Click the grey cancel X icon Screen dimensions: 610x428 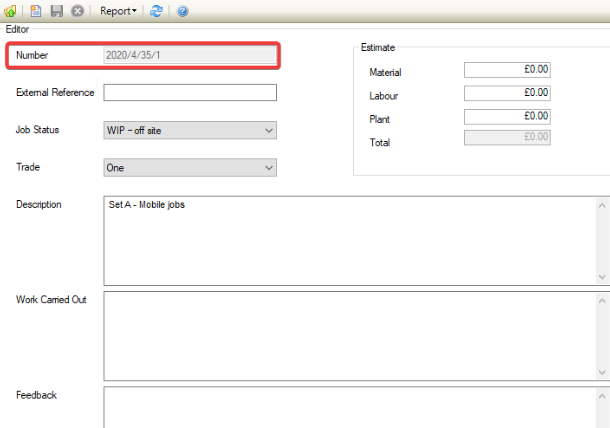coord(77,11)
